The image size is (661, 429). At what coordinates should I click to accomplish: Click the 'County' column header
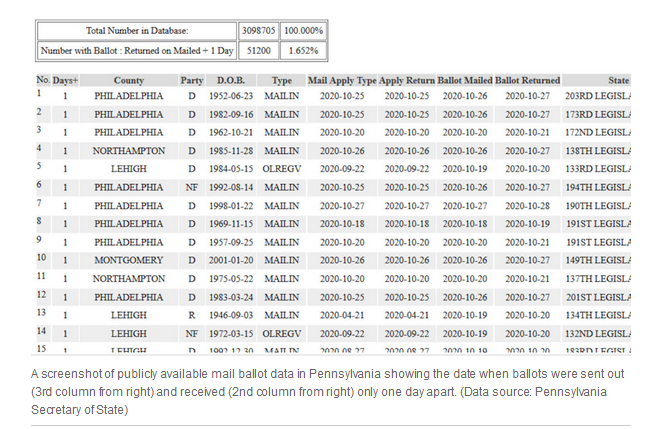point(129,80)
